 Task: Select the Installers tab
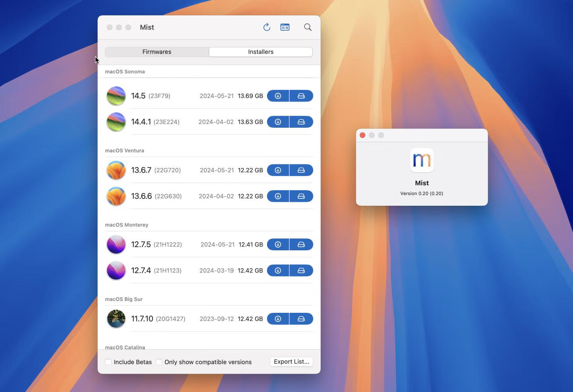261,52
